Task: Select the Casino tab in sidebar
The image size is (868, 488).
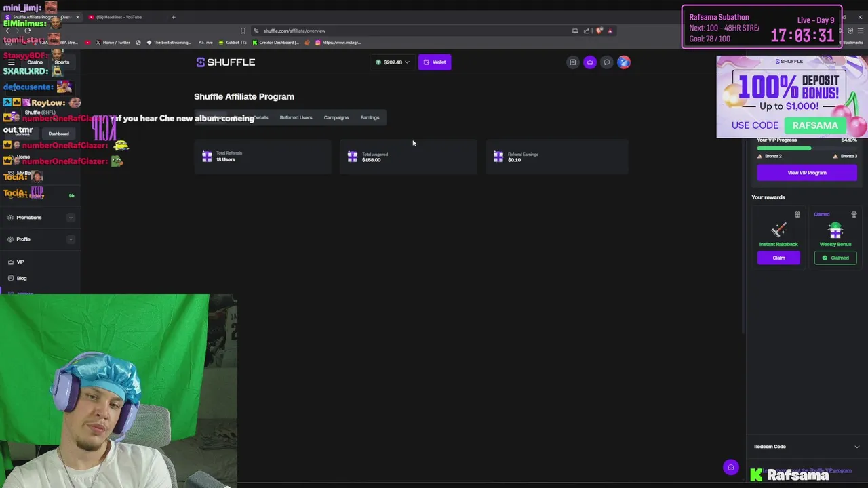Action: [x=34, y=62]
